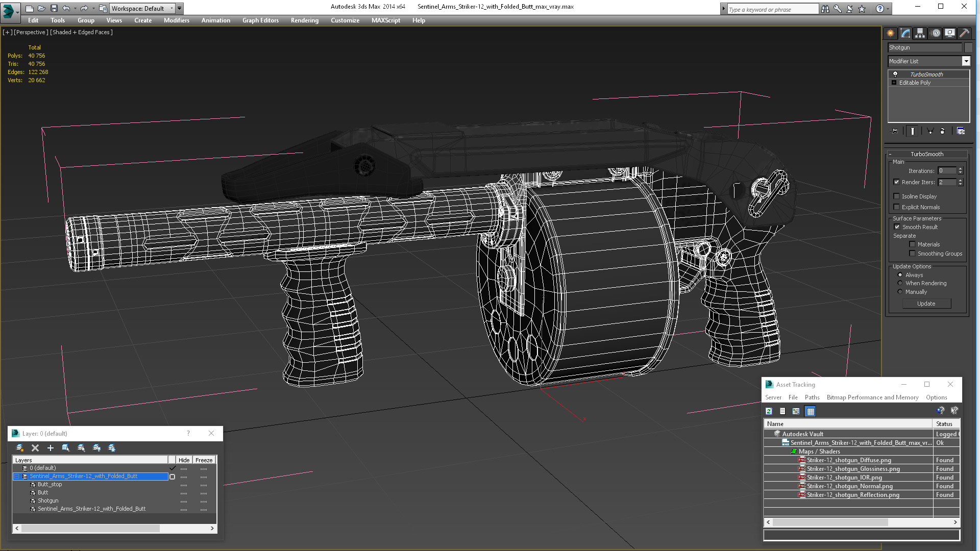Click Highlight Selected Objects' Layers icon
980x551 pixels.
[x=81, y=448]
